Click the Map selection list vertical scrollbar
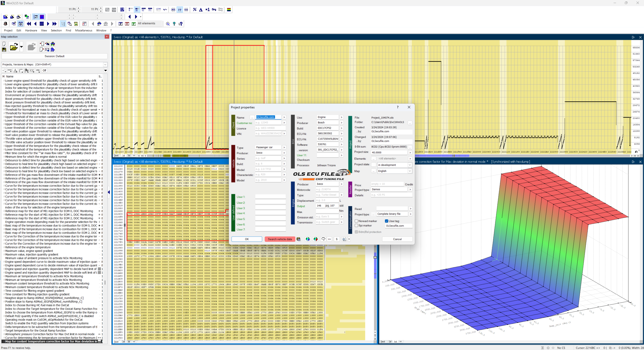644x350 pixels. click(x=105, y=282)
